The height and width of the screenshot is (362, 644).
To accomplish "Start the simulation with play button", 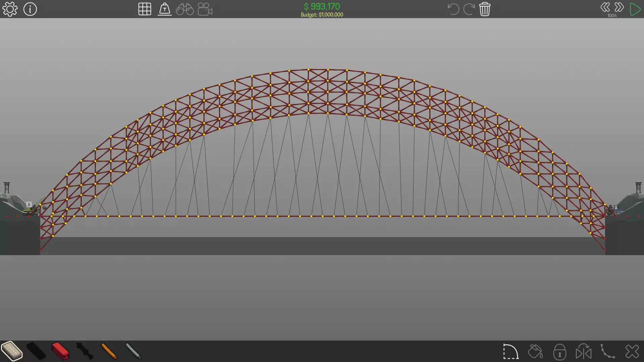I will (635, 9).
